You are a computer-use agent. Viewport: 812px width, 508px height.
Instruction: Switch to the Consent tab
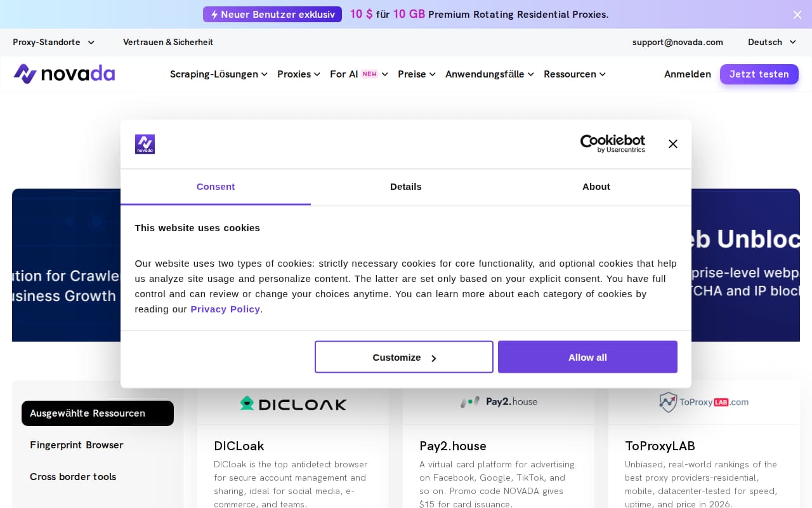(216, 187)
